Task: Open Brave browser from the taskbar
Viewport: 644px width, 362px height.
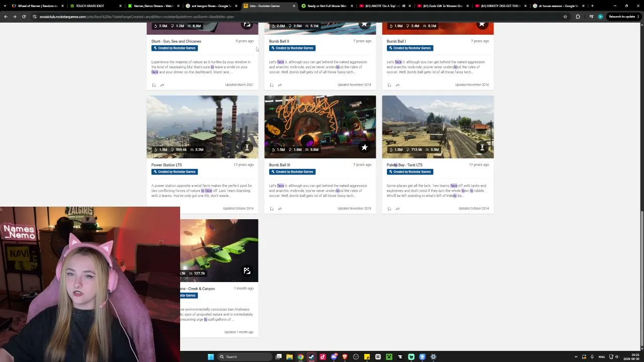Action: point(345,357)
